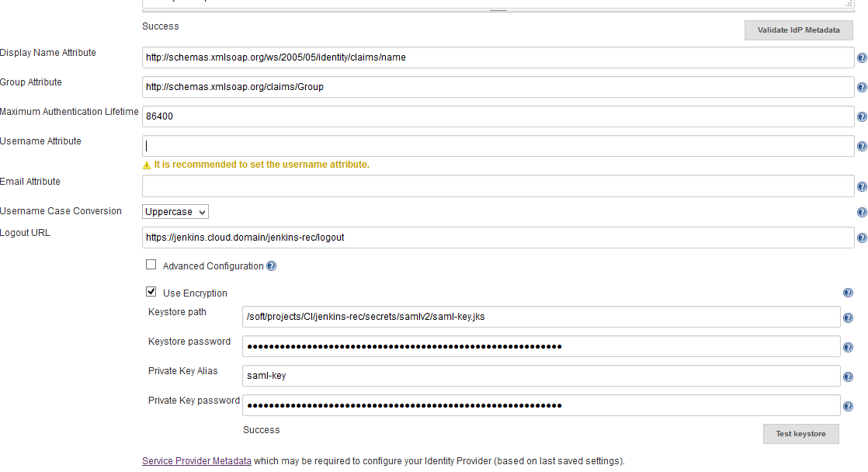Enable the Advanced Configuration checkbox
The width and height of the screenshot is (868, 472).
(151, 265)
